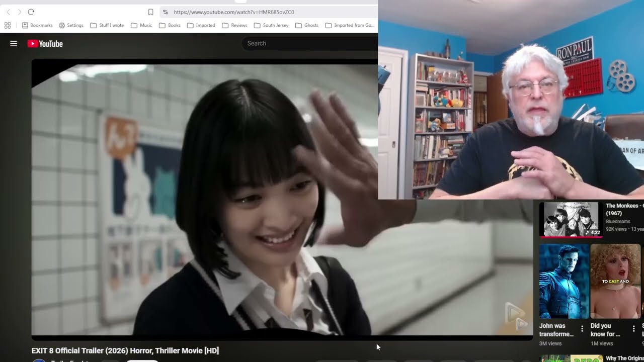Open the South Jersey bookmark folder
Image resolution: width=644 pixels, height=362 pixels.
(x=271, y=25)
